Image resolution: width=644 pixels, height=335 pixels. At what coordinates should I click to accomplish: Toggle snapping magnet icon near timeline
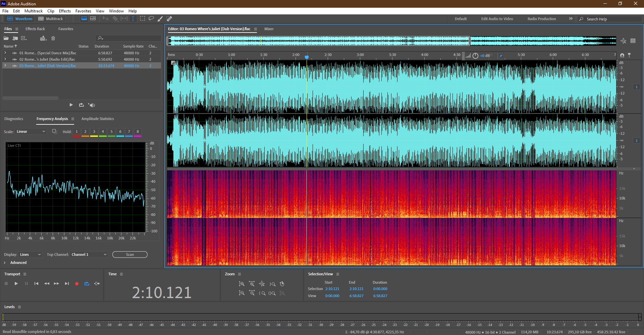622,55
